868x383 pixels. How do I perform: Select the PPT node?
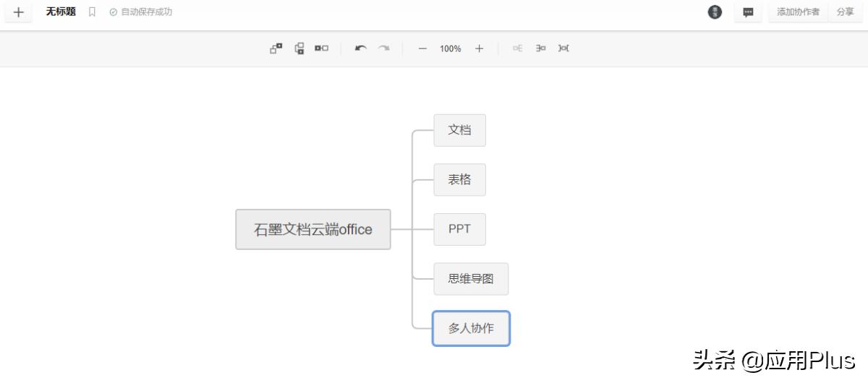tap(459, 229)
